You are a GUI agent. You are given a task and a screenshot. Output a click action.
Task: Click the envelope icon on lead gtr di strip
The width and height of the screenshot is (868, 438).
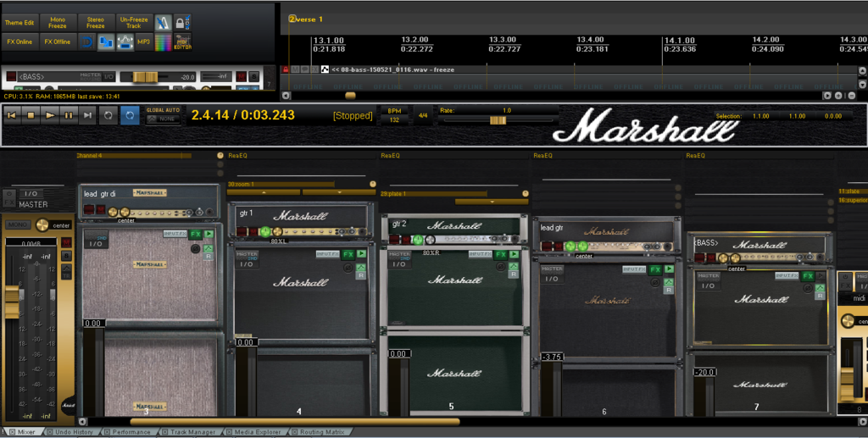209,248
